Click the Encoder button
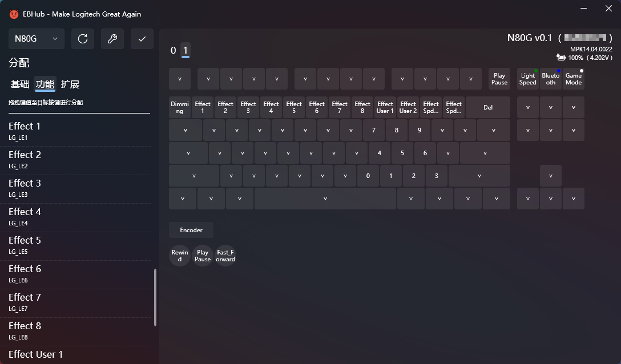The width and height of the screenshot is (621, 364). click(191, 230)
